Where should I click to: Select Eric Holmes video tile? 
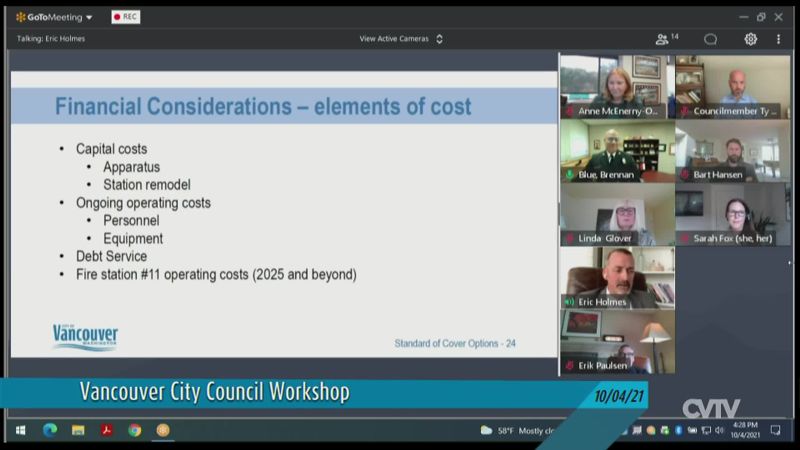(617, 277)
